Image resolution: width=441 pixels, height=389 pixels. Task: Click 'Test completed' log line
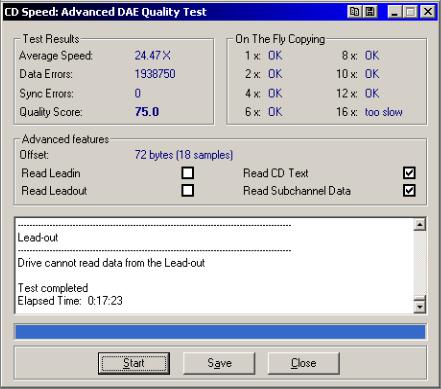53,288
